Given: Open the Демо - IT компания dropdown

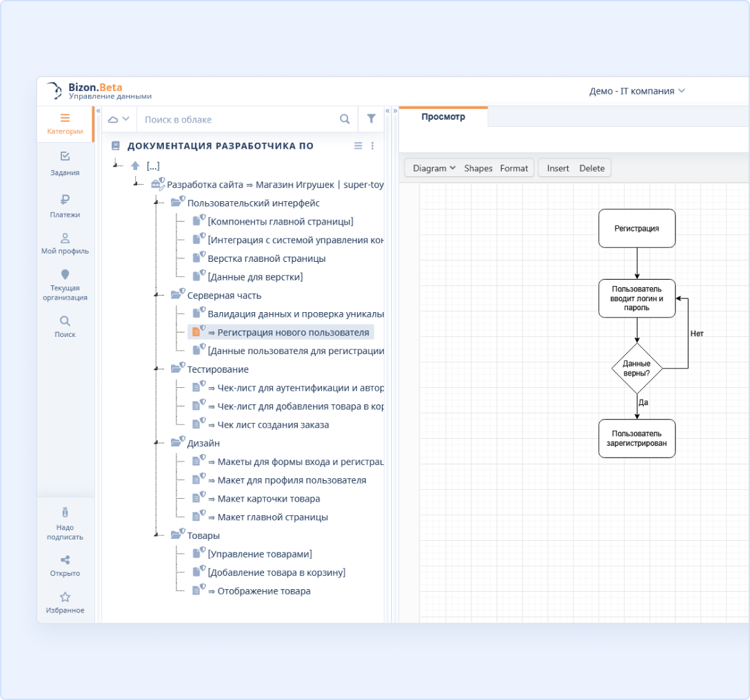Looking at the screenshot, I should (637, 91).
